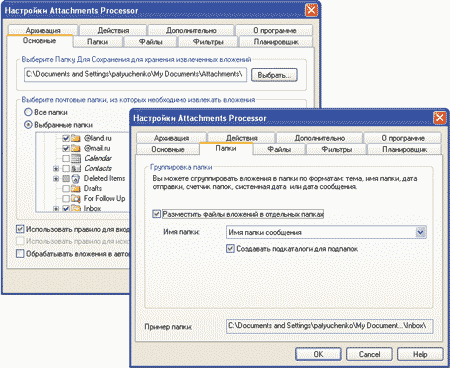This screenshot has height=368, width=450.
Task: Tick the For Follow Up checkbox
Action: [x=66, y=199]
